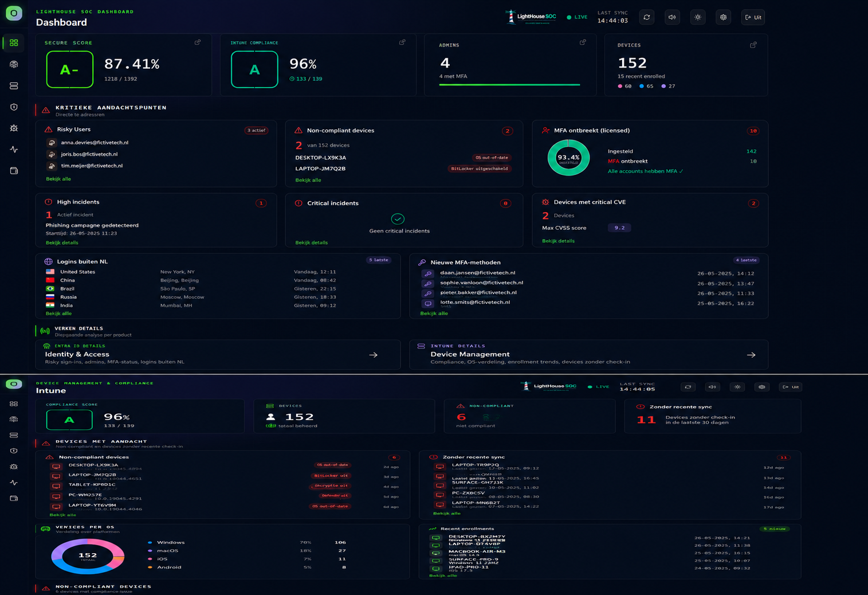The image size is (868, 595).
Task: Expand Device Management details arrow
Action: coord(751,355)
